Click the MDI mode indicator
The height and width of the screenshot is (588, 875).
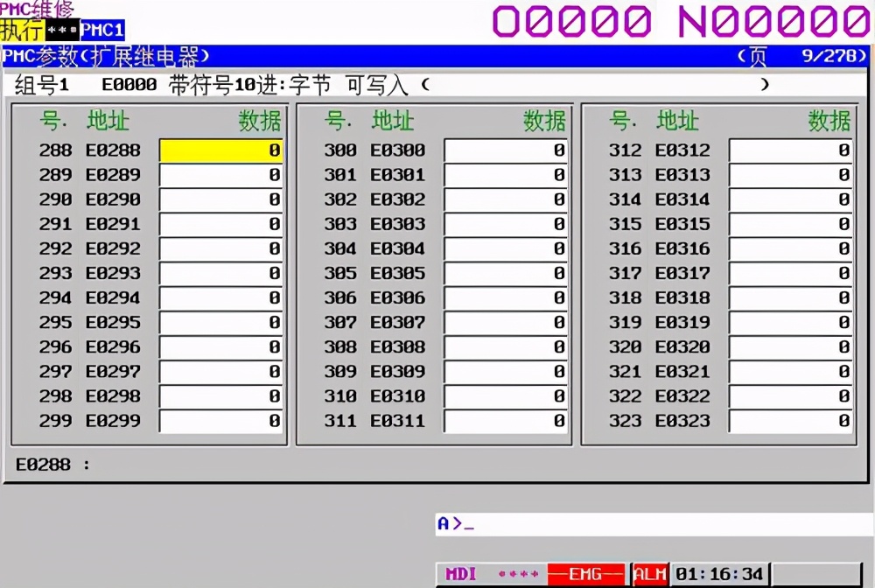click(x=461, y=574)
